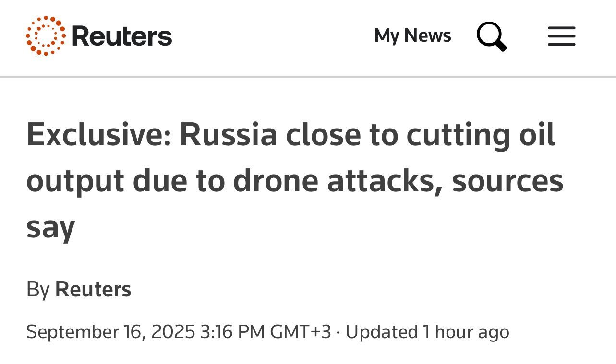Click the word "sources" in headline
The image size is (616, 364).
[507, 182]
